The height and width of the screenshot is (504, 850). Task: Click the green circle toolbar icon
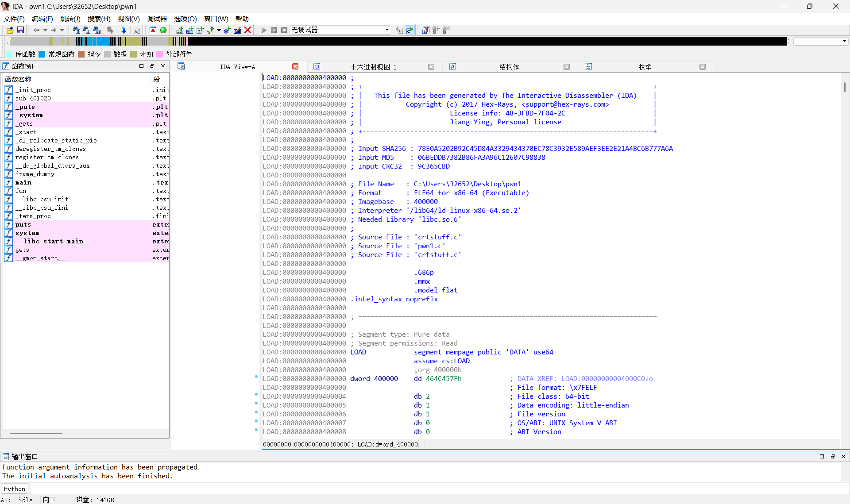pyautogui.click(x=163, y=30)
